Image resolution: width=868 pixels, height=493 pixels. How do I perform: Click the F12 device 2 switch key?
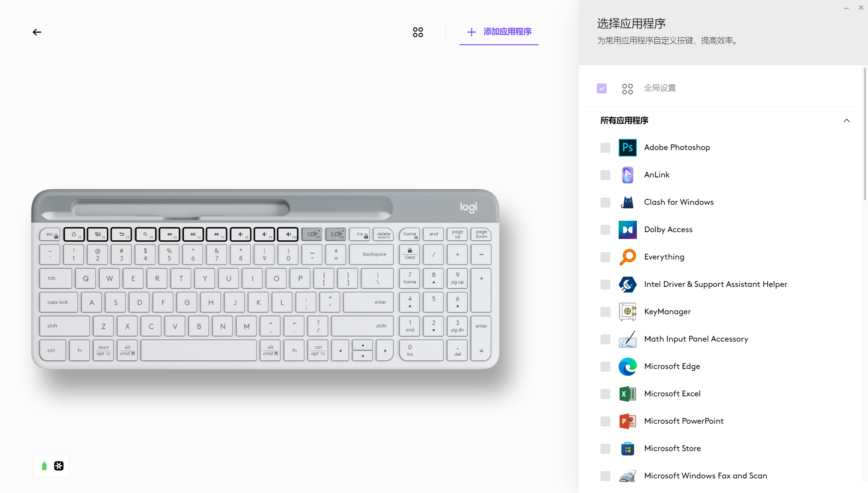pyautogui.click(x=336, y=234)
